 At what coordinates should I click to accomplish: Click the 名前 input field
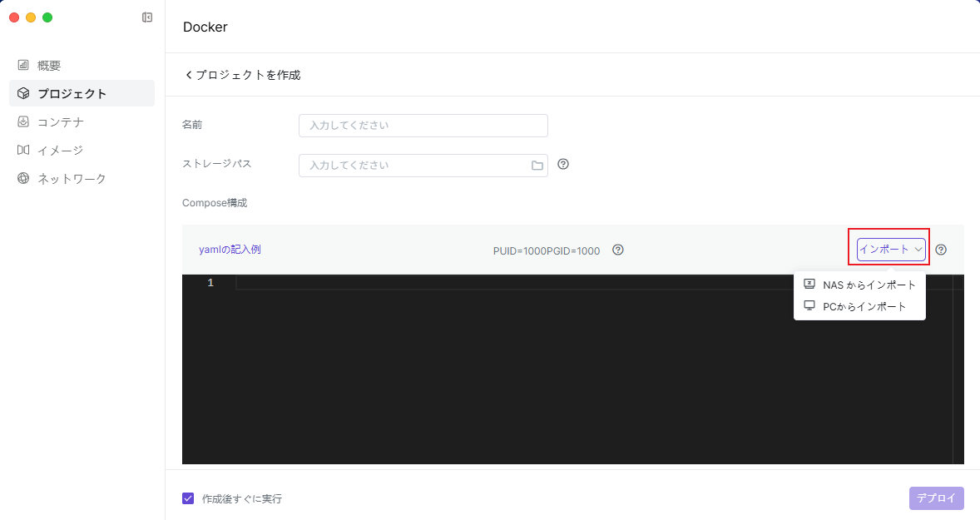pos(423,126)
